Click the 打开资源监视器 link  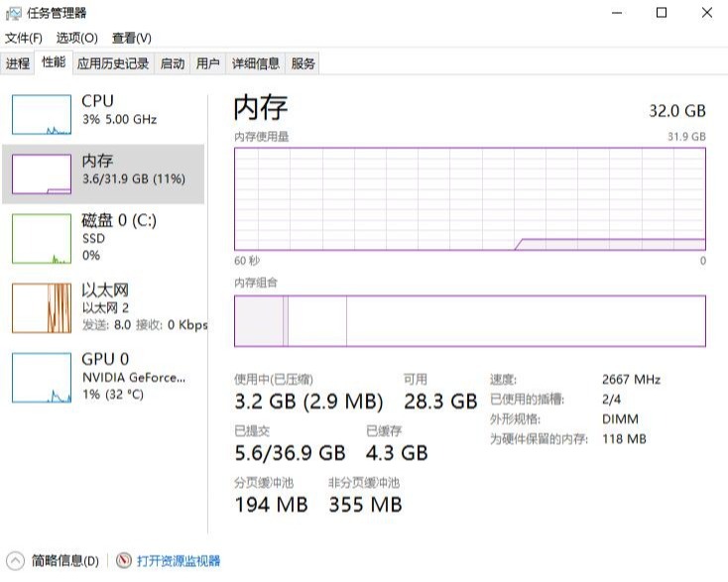pos(179,561)
